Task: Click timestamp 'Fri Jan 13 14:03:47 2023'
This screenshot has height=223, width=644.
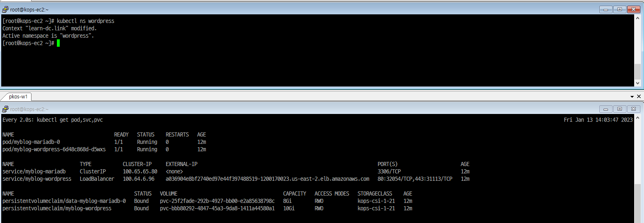Action: click(598, 120)
